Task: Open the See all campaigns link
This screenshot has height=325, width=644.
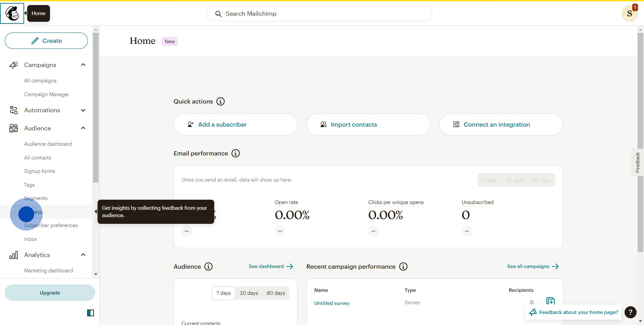Action: 532,267
